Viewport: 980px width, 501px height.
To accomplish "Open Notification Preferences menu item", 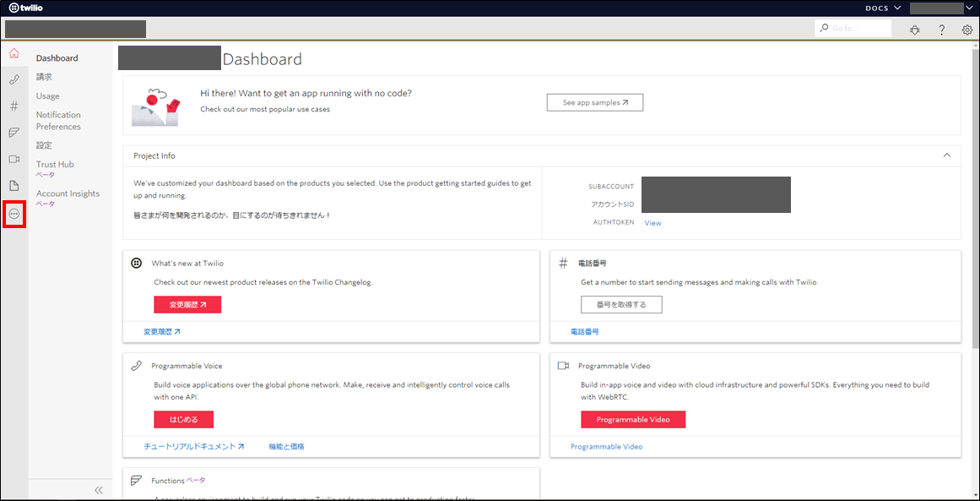I will click(x=58, y=121).
